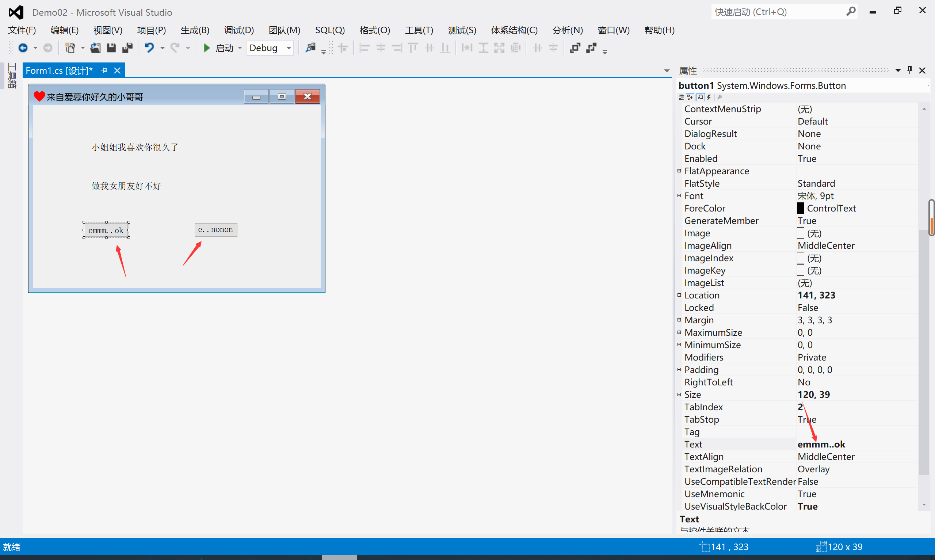
Task: Click the Save All toolbar icon
Action: 127,48
